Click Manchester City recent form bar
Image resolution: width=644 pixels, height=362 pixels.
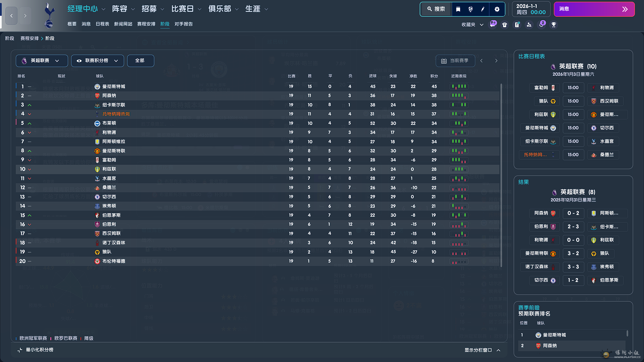tap(459, 87)
